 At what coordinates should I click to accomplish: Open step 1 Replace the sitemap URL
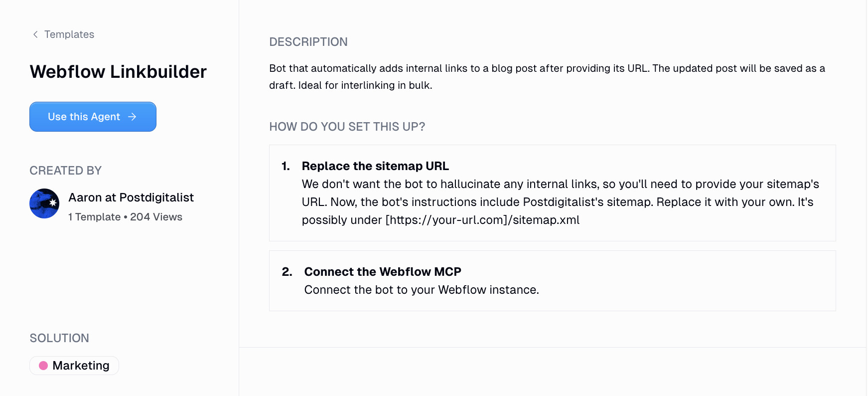pos(375,166)
